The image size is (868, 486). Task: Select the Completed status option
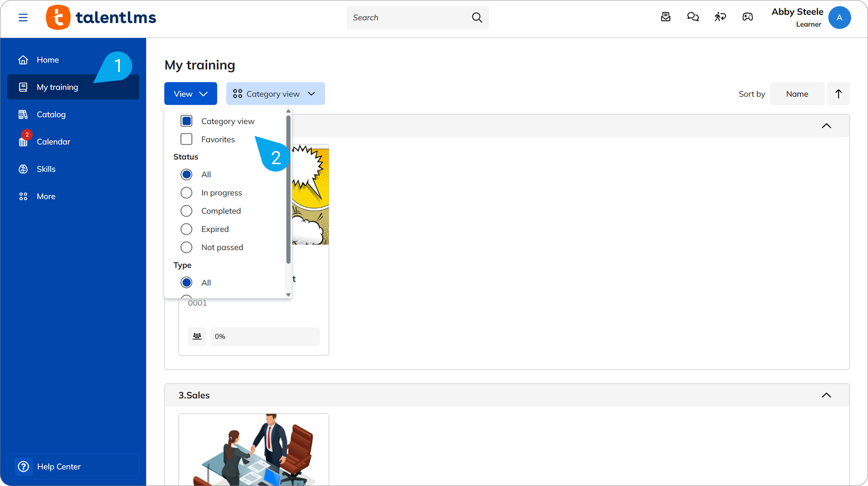[x=186, y=211]
